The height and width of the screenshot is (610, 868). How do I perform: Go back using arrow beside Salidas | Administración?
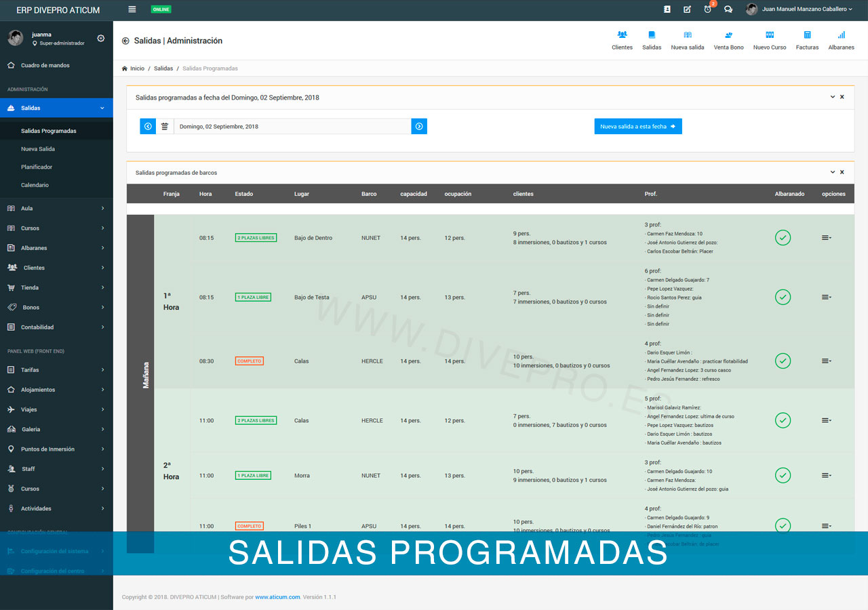tap(125, 41)
